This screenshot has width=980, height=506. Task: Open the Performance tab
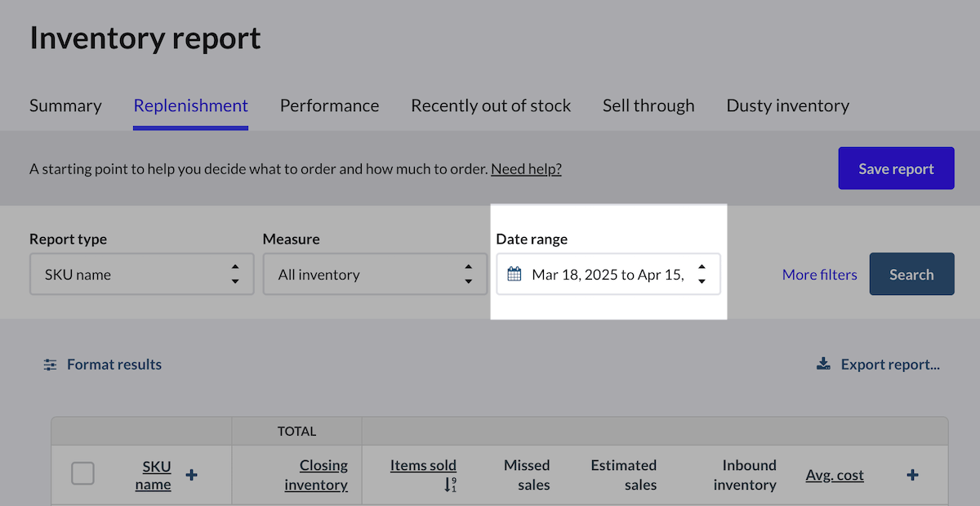[329, 105]
